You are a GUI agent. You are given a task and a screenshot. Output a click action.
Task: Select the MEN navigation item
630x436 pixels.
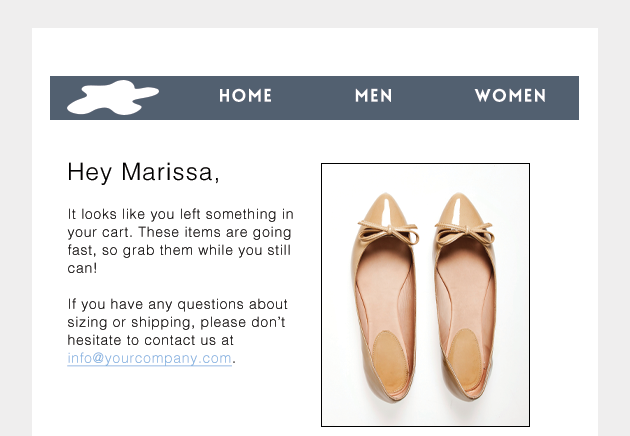(373, 96)
